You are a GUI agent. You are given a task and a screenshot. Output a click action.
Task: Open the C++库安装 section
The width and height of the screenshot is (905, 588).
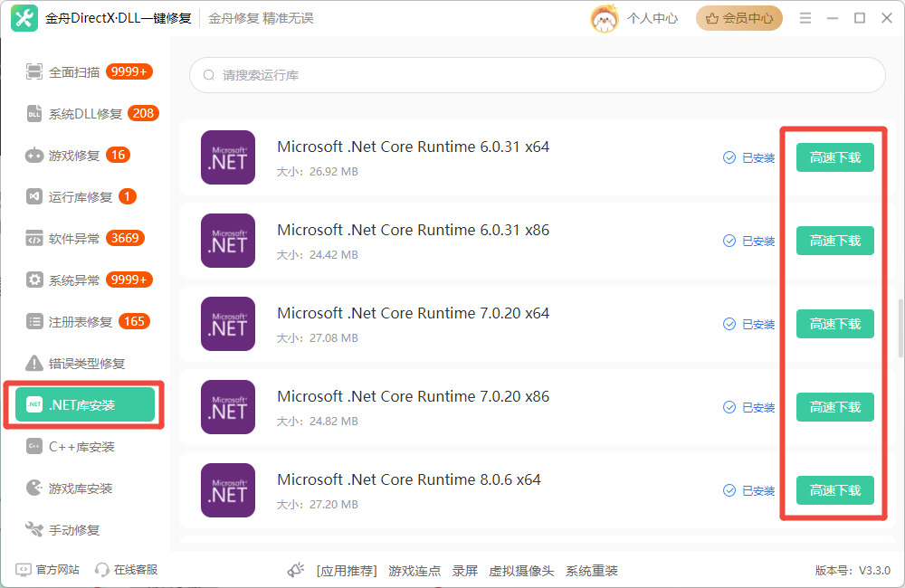coord(85,447)
